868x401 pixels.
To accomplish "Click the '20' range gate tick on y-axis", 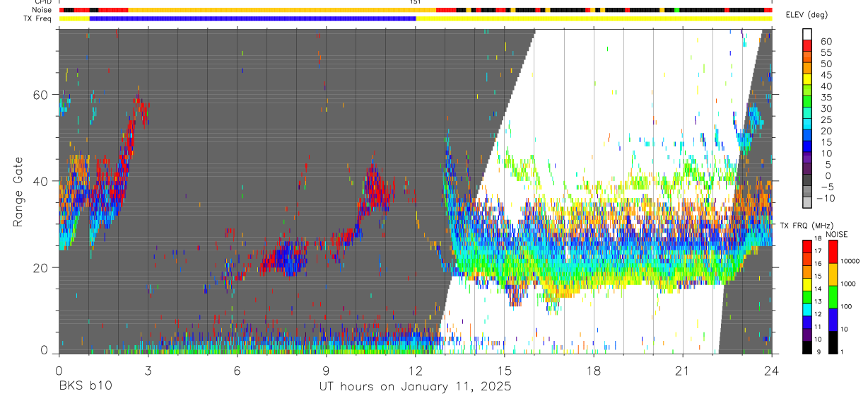I will [x=42, y=267].
